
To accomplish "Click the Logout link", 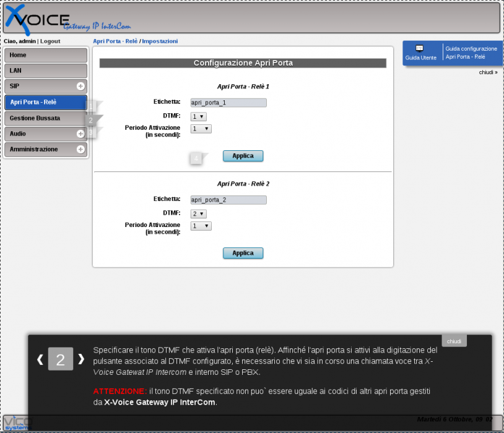I will [50, 41].
